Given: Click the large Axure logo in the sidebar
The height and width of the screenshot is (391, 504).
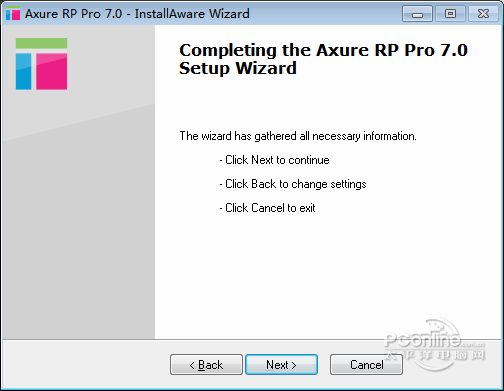Looking at the screenshot, I should pos(41,64).
